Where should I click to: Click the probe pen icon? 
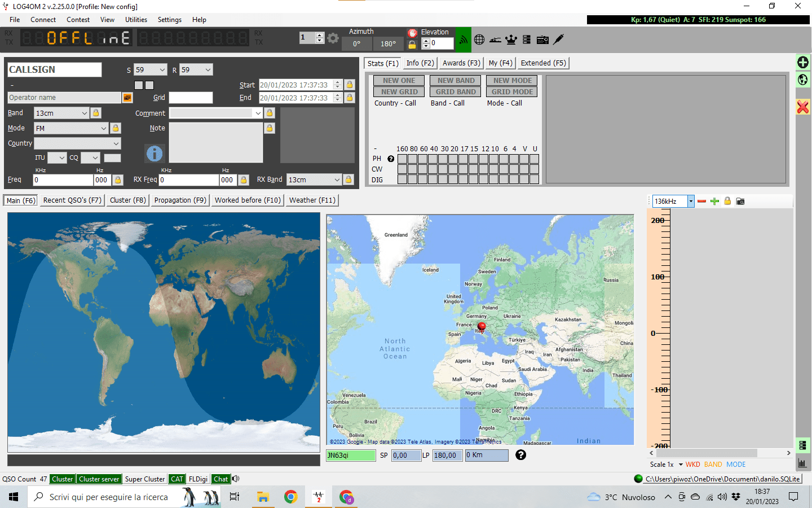(x=559, y=40)
